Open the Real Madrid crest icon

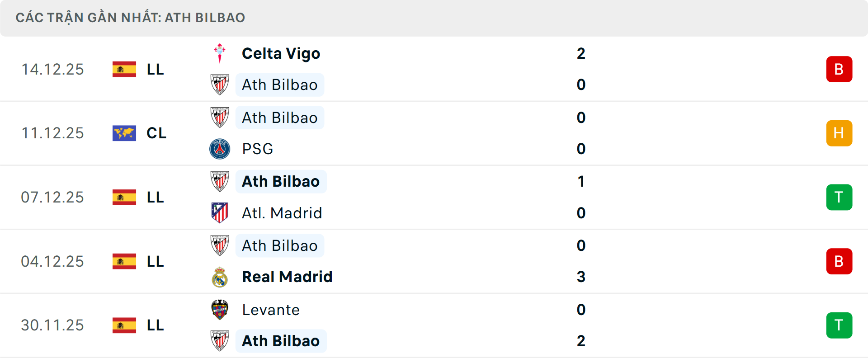(x=220, y=277)
